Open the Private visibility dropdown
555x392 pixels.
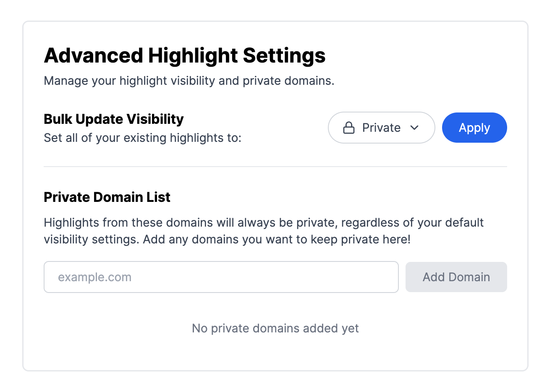(381, 128)
